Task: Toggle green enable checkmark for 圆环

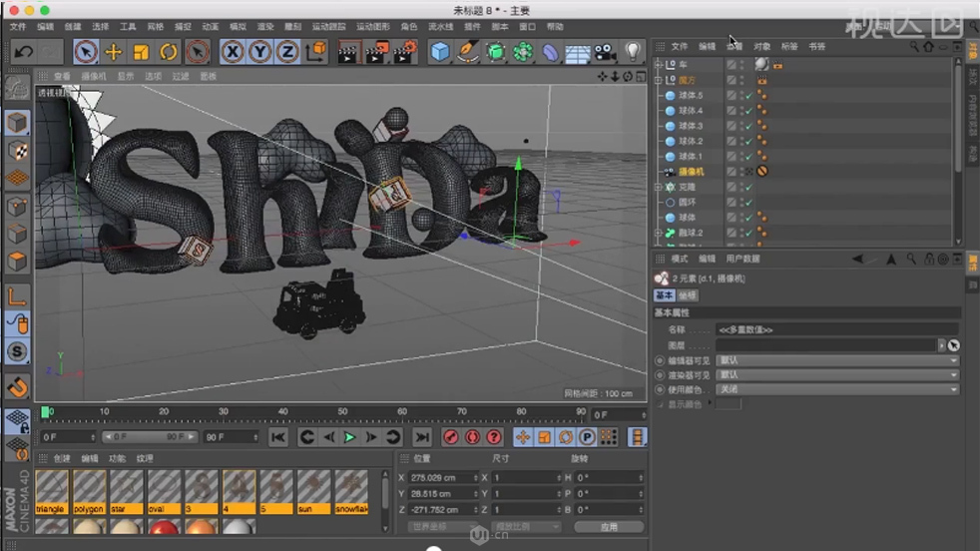Action: pos(748,202)
